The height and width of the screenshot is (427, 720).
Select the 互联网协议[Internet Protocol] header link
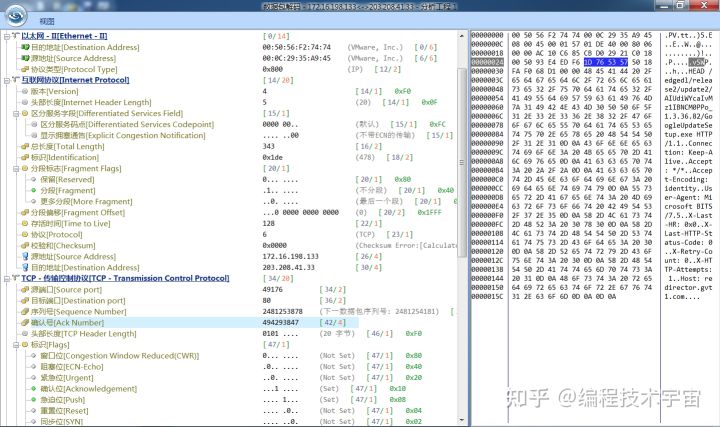click(x=75, y=80)
